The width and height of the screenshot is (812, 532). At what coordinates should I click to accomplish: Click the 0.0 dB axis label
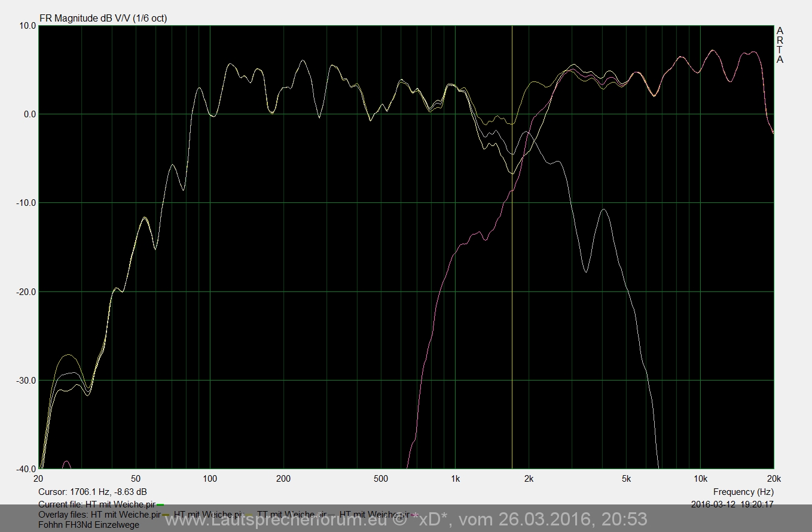[x=27, y=114]
